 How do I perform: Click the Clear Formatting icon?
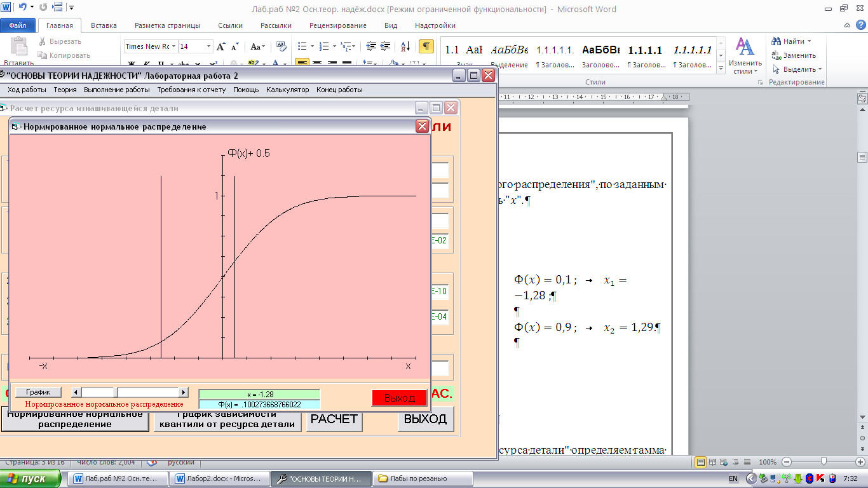pos(281,46)
